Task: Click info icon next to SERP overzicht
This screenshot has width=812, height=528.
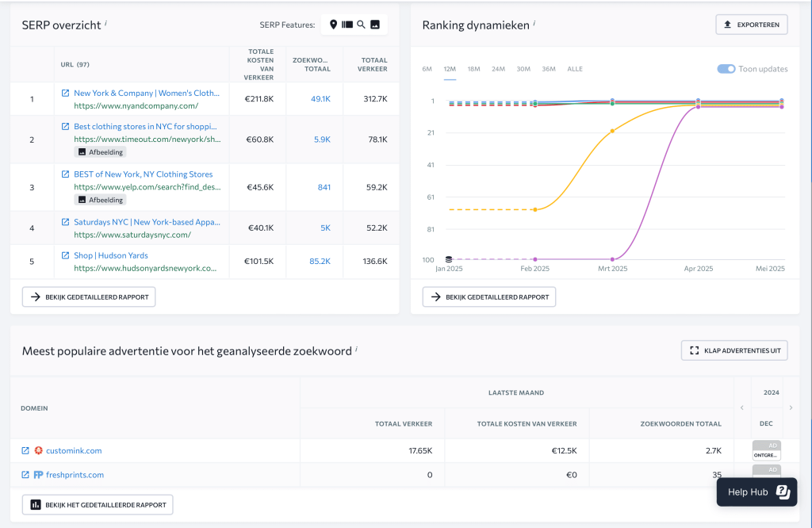Action: coord(105,23)
